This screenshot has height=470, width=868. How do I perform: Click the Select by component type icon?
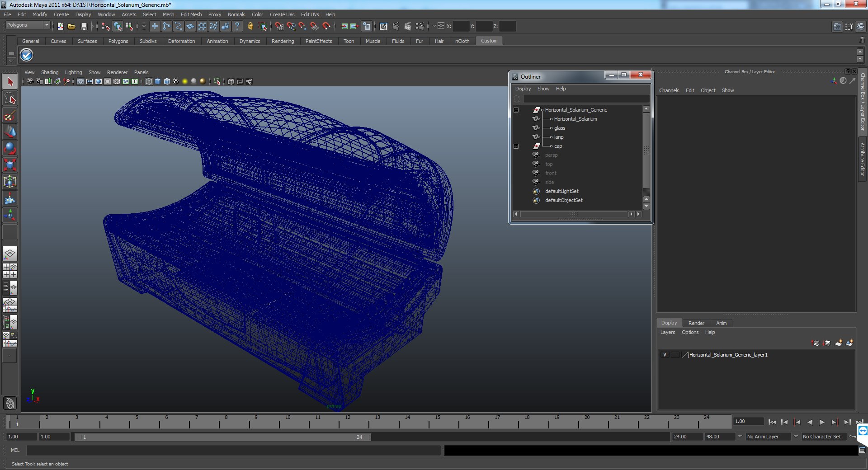pos(129,26)
